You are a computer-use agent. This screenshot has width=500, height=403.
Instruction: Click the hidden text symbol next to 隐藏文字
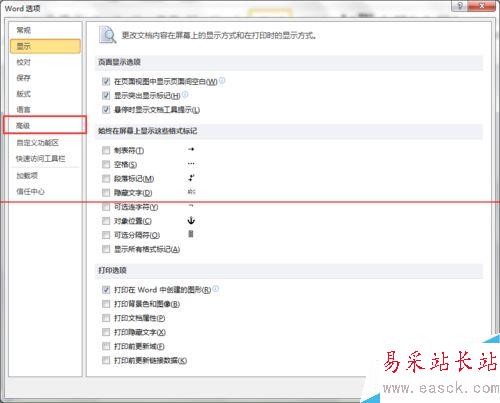pos(191,192)
